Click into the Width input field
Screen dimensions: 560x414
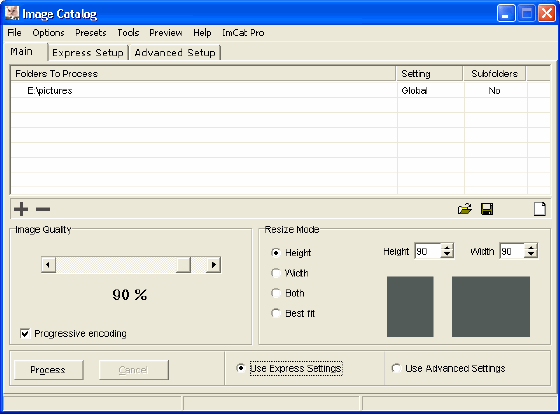coord(512,251)
